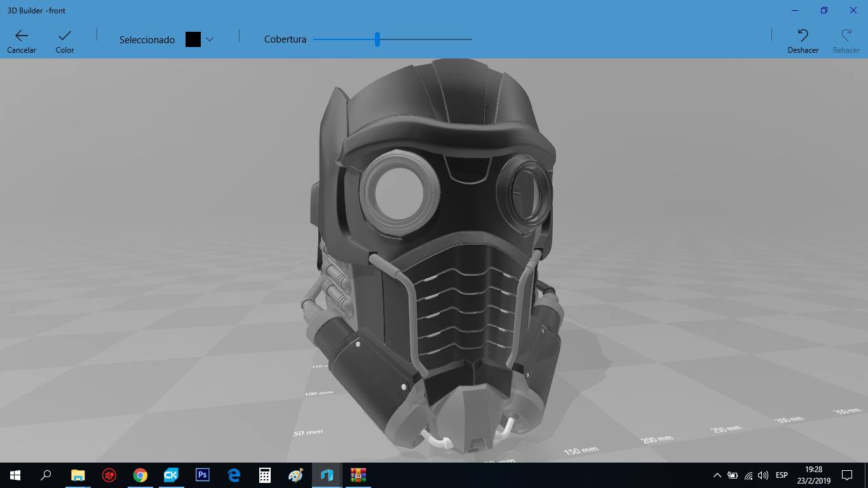Launch Google Chrome from the taskbar
This screenshot has height=488, width=868.
tap(140, 475)
